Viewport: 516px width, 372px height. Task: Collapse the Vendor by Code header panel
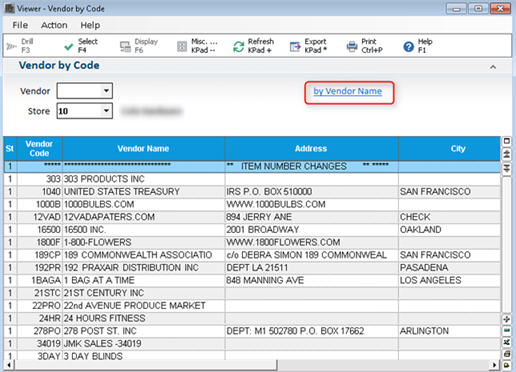(493, 67)
